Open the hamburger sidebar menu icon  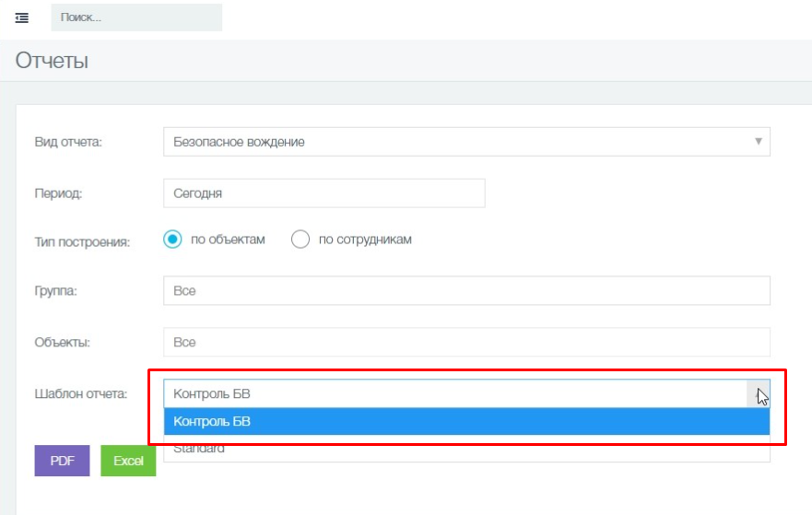[x=22, y=18]
